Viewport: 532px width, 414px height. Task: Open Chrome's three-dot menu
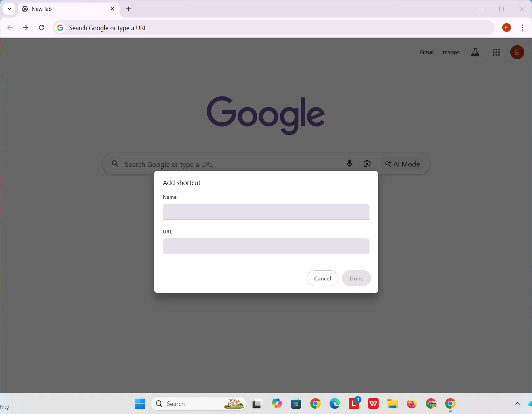point(522,28)
